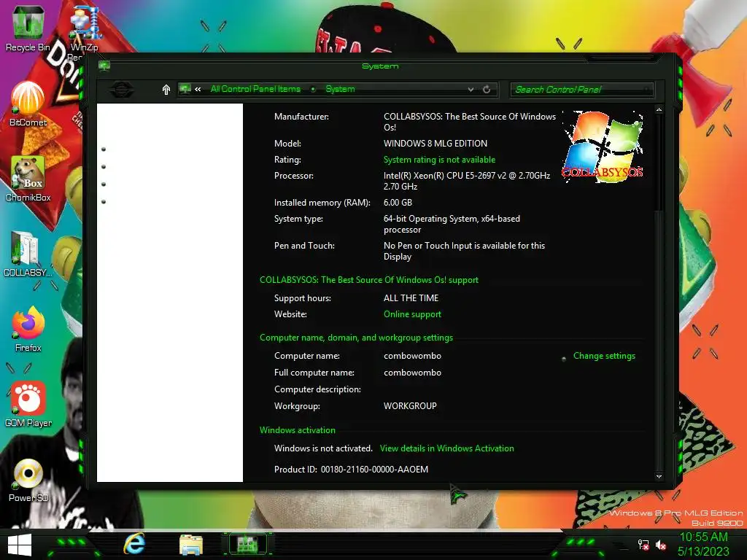The image size is (747, 560).
Task: Click the muted volume tray icon
Action: [661, 545]
